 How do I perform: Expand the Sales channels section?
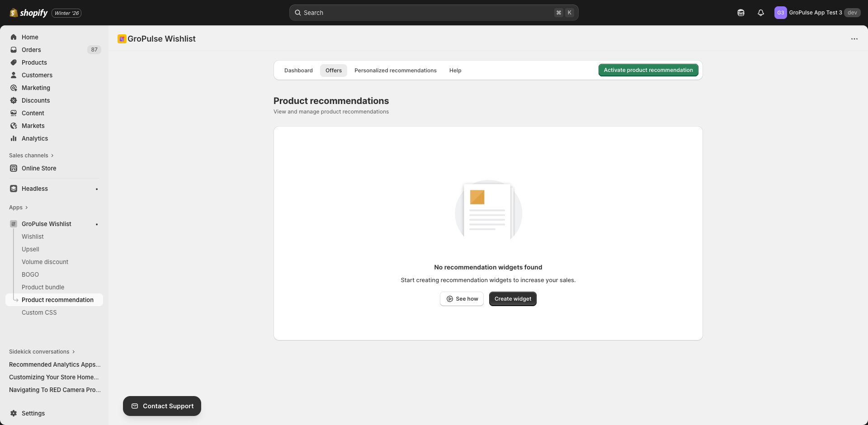point(31,156)
